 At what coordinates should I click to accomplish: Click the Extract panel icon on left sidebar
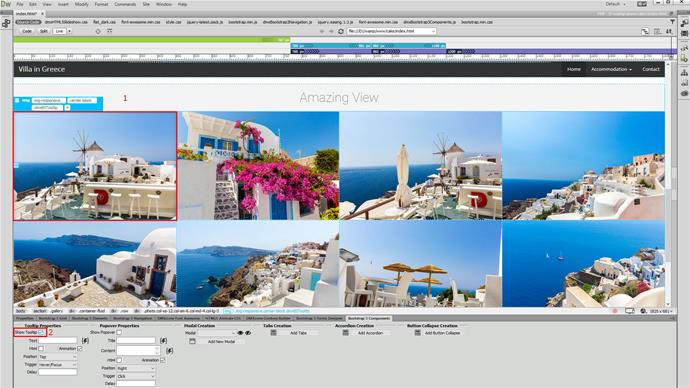click(6, 23)
